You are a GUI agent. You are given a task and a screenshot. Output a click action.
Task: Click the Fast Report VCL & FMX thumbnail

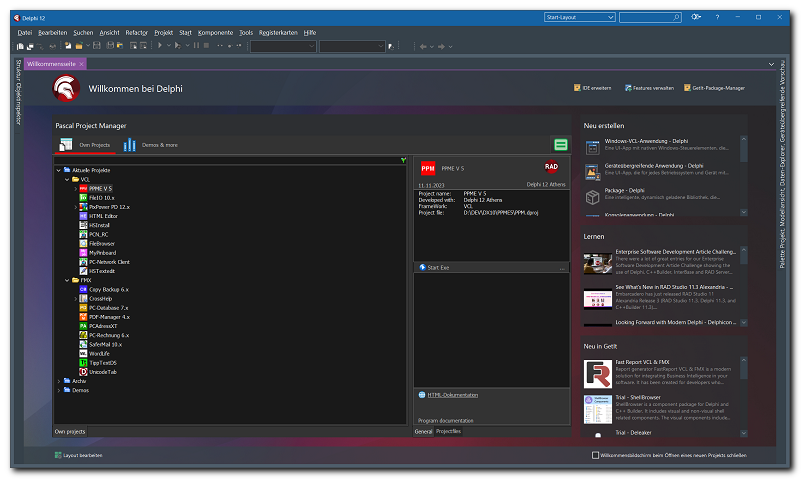pos(598,374)
